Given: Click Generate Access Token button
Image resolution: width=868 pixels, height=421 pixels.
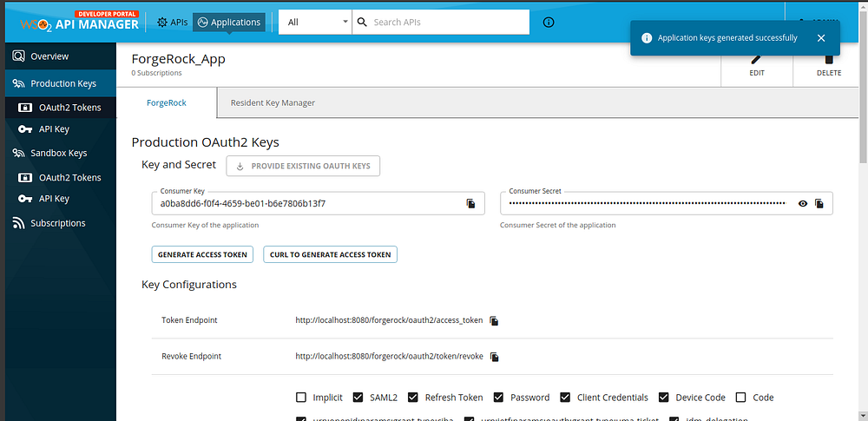Looking at the screenshot, I should coord(202,255).
